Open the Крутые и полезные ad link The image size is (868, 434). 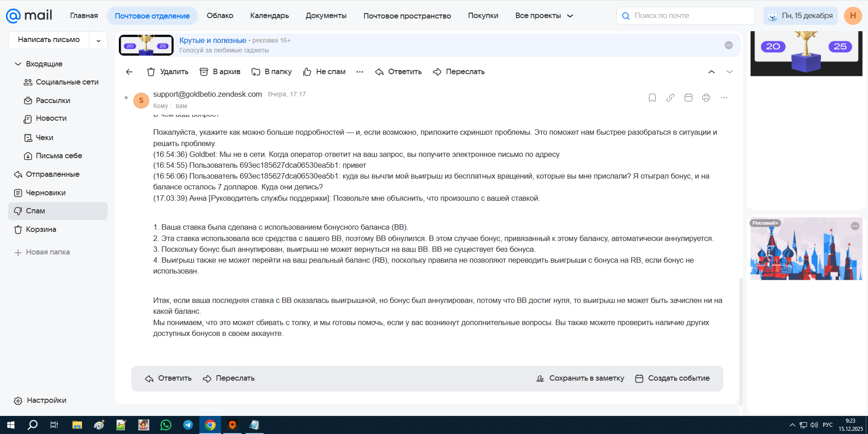coord(212,40)
